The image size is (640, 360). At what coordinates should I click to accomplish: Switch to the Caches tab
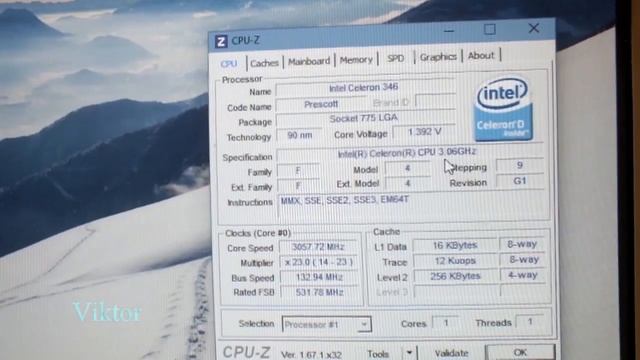pyautogui.click(x=264, y=63)
